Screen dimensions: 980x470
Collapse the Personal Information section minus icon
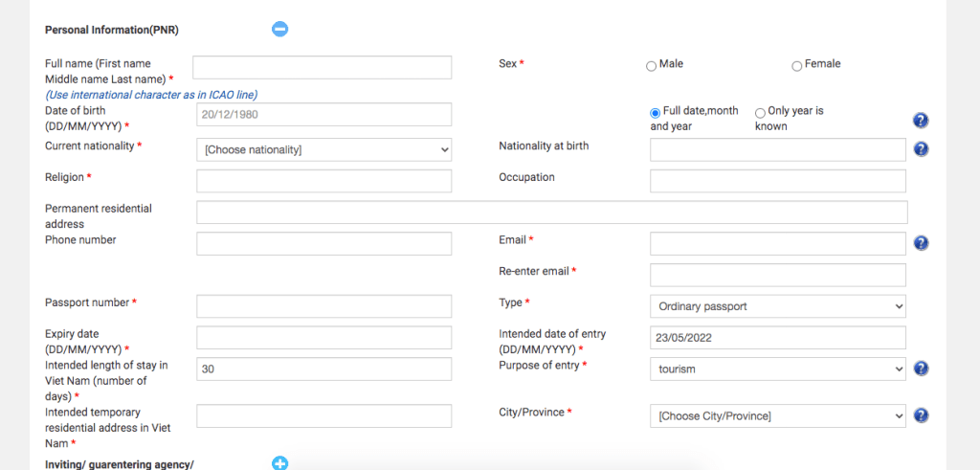point(279,29)
